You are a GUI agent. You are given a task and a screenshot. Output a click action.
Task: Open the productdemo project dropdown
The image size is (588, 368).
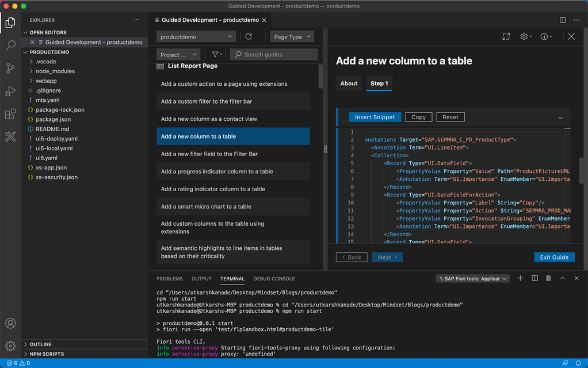point(196,37)
